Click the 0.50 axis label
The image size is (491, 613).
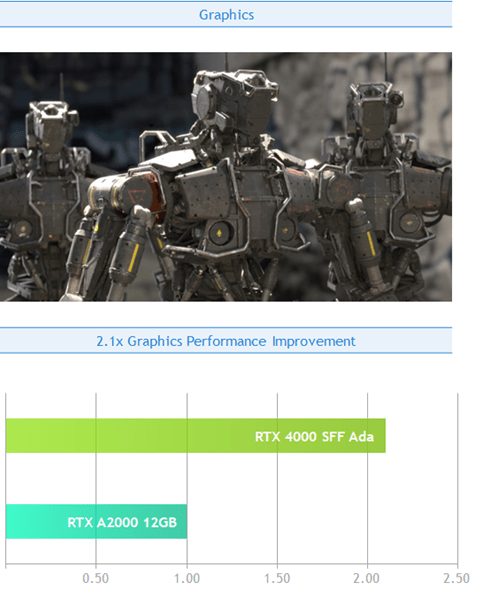coord(95,578)
